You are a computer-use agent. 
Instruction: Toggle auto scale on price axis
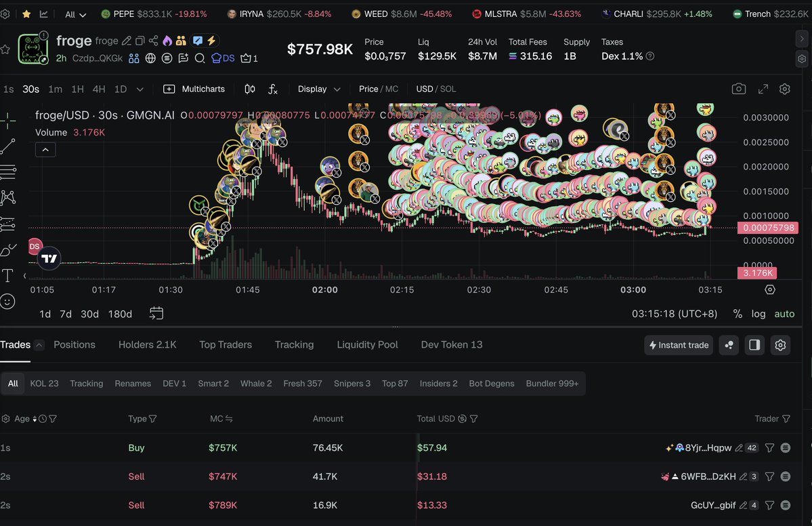pyautogui.click(x=784, y=314)
